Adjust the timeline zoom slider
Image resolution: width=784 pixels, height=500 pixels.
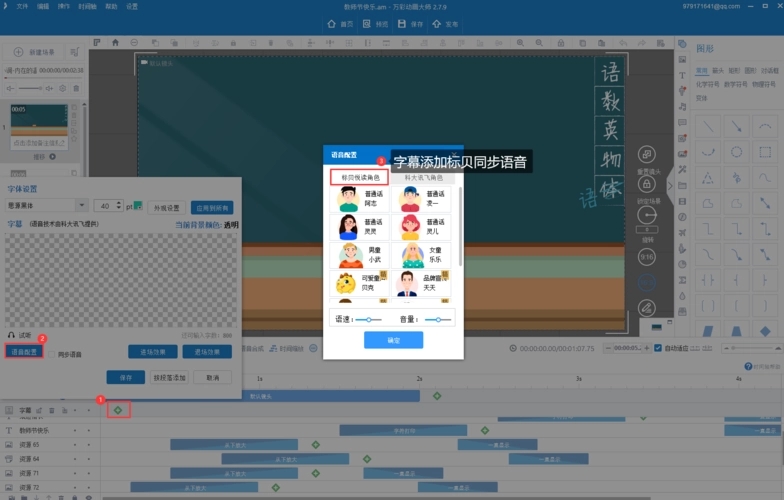[x=752, y=348]
